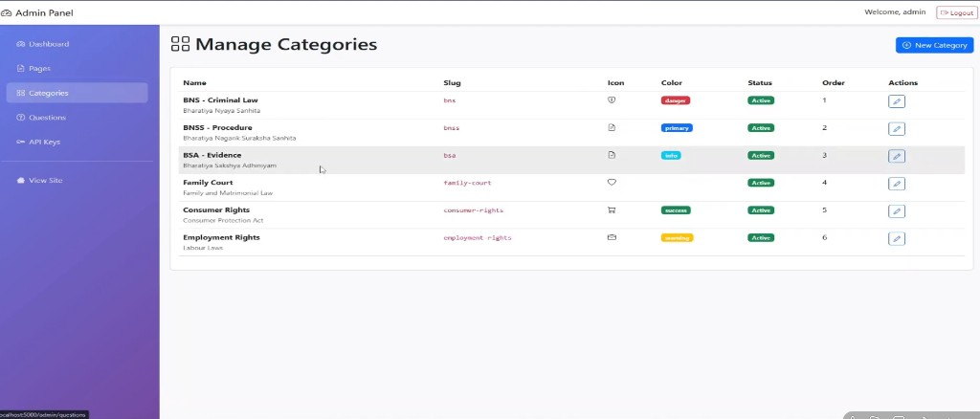The image size is (980, 419).
Task: Edit the BNSS - Procedure category
Action: click(x=896, y=128)
